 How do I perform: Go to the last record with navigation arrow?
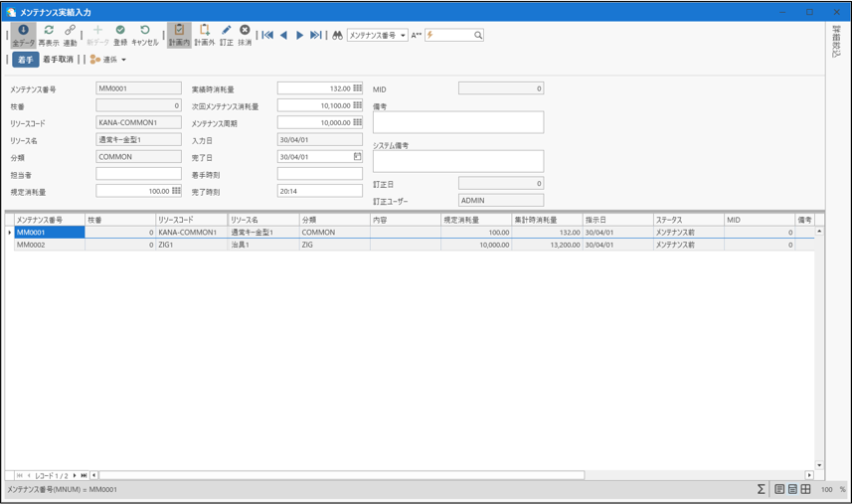[316, 36]
